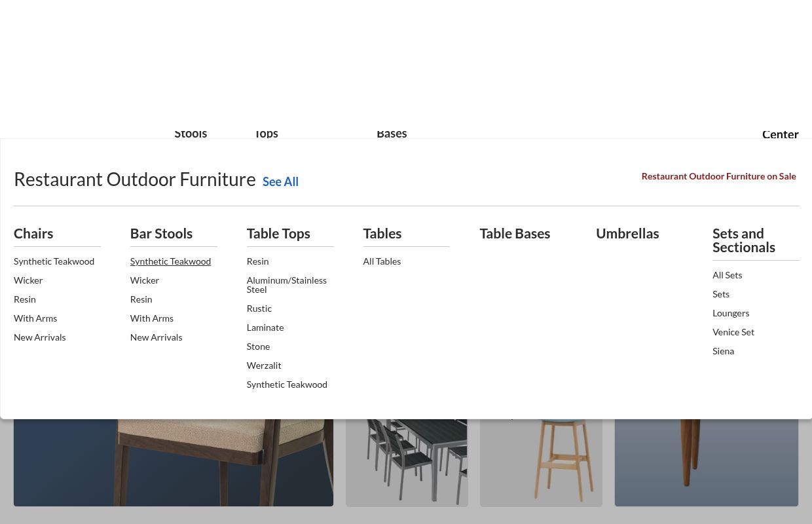The image size is (812, 524).
Task: Open the See All link
Action: tap(280, 181)
